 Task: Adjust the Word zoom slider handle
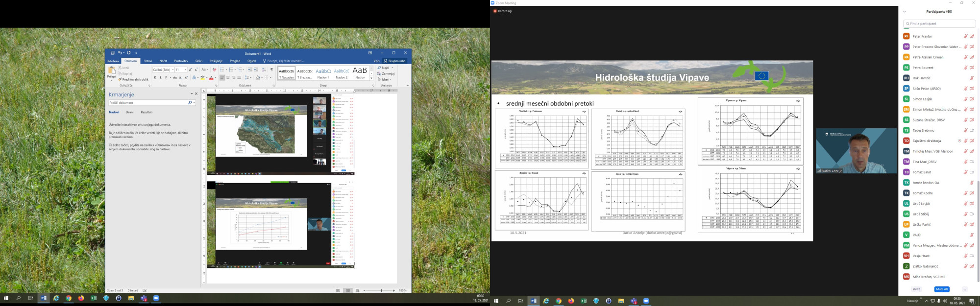tap(381, 290)
